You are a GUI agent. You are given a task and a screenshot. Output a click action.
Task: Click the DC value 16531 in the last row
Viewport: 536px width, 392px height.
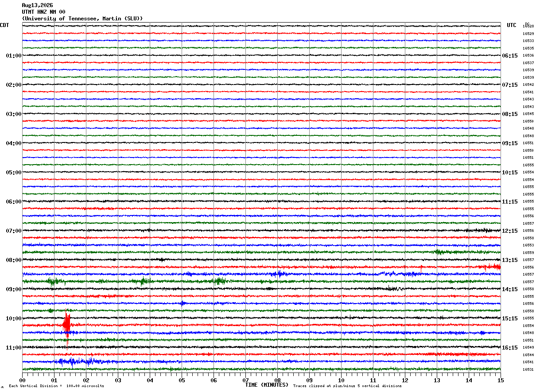tap(528, 369)
